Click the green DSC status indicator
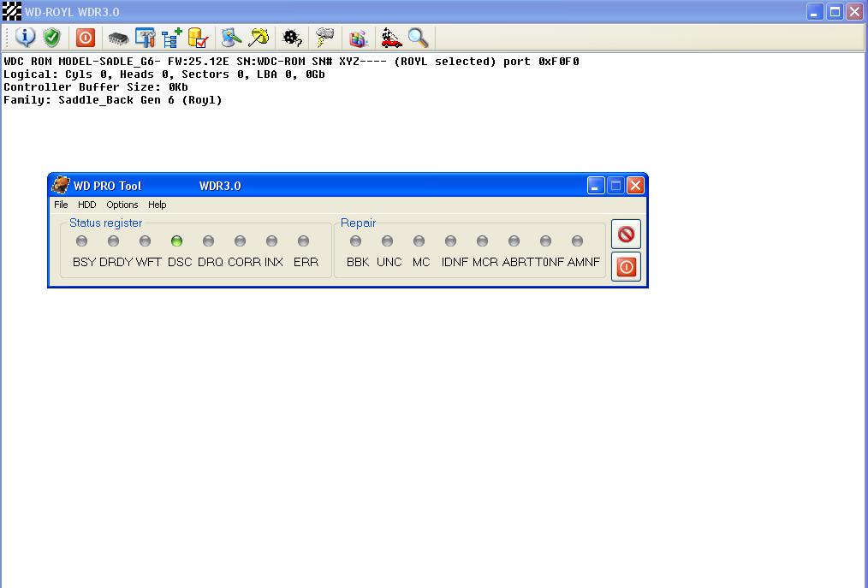The width and height of the screenshot is (868, 588). [x=176, y=241]
